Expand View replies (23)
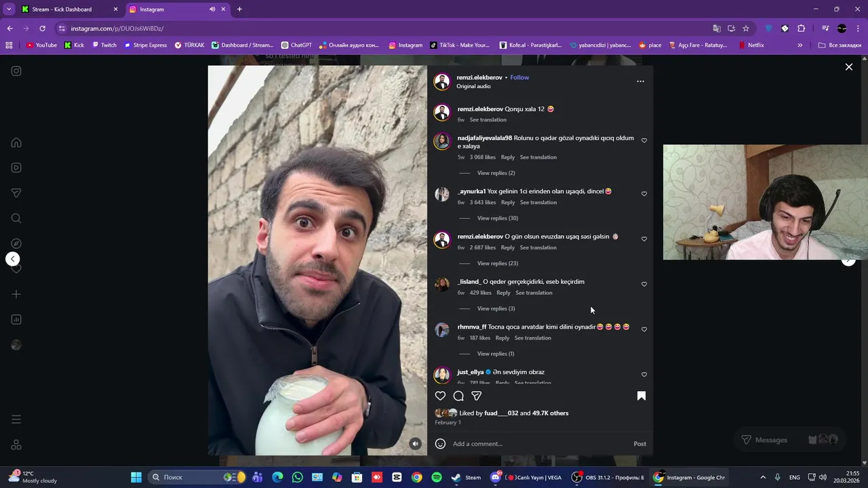This screenshot has height=488, width=868. [x=498, y=264]
